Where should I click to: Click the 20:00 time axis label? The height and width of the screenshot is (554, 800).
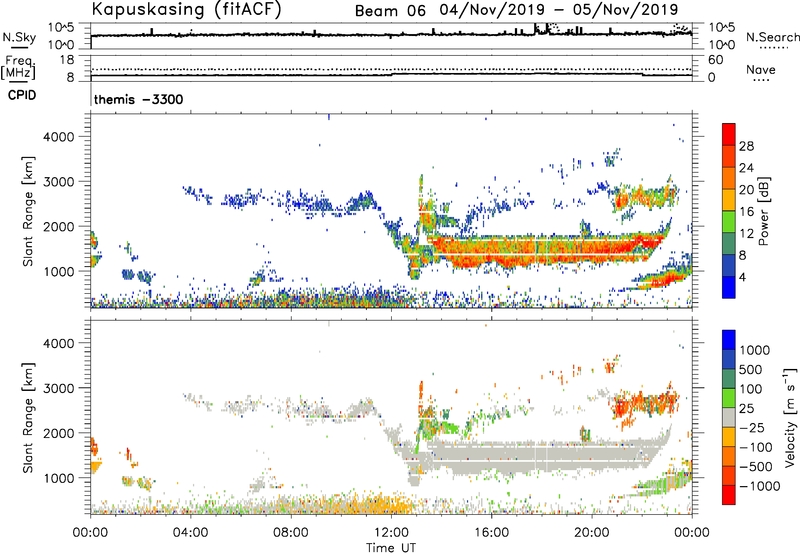[x=592, y=533]
